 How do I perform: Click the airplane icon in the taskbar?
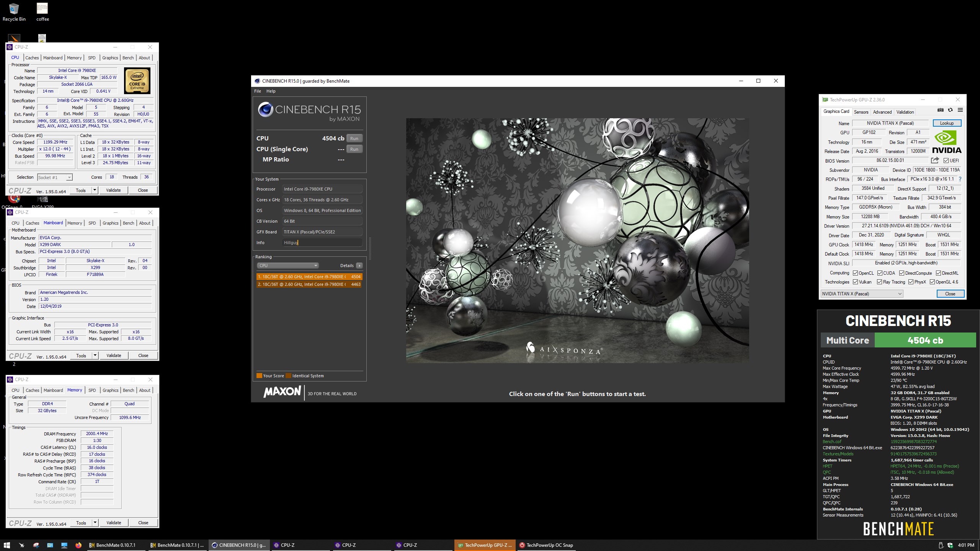pyautogui.click(x=21, y=545)
